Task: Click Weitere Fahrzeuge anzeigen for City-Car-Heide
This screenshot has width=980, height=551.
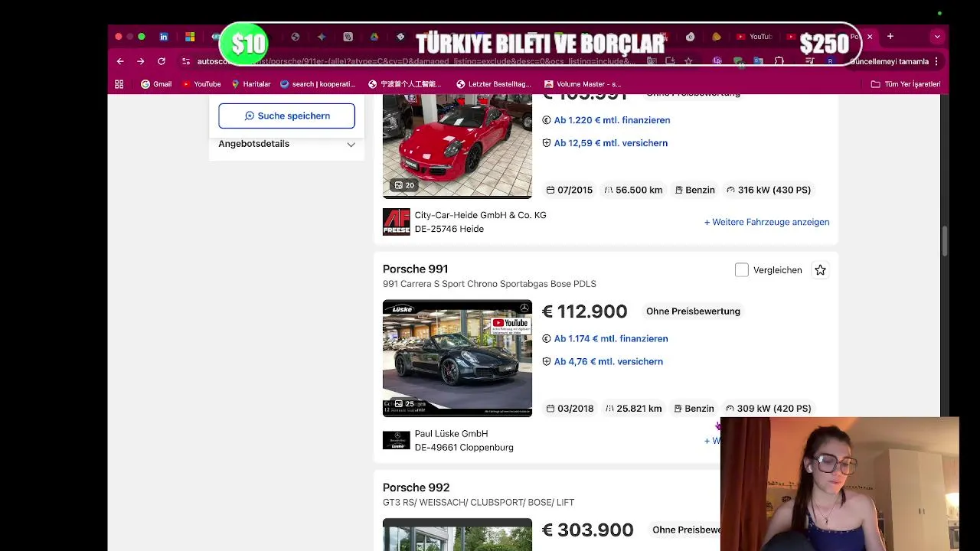Action: 766,222
